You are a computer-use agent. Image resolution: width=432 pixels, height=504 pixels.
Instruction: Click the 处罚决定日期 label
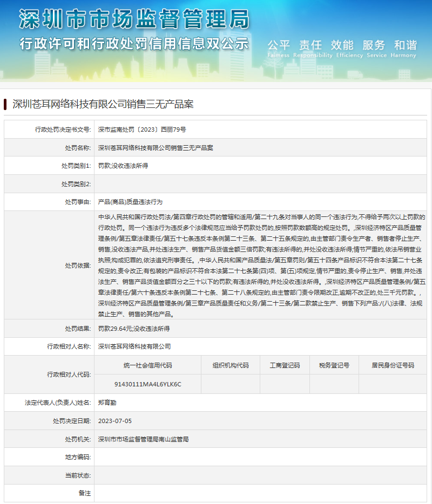pyautogui.click(x=72, y=421)
